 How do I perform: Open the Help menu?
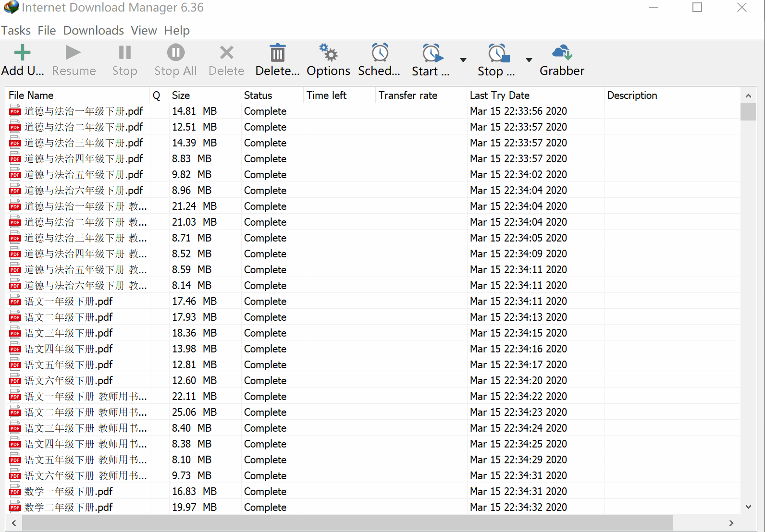(177, 31)
